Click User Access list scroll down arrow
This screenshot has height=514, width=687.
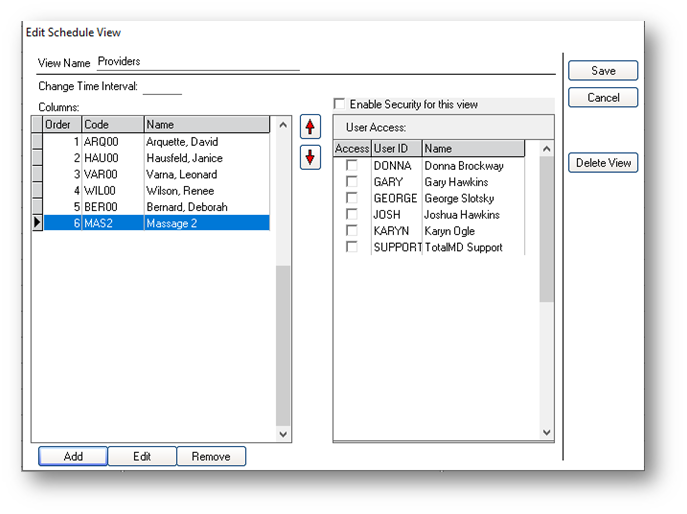(x=546, y=432)
